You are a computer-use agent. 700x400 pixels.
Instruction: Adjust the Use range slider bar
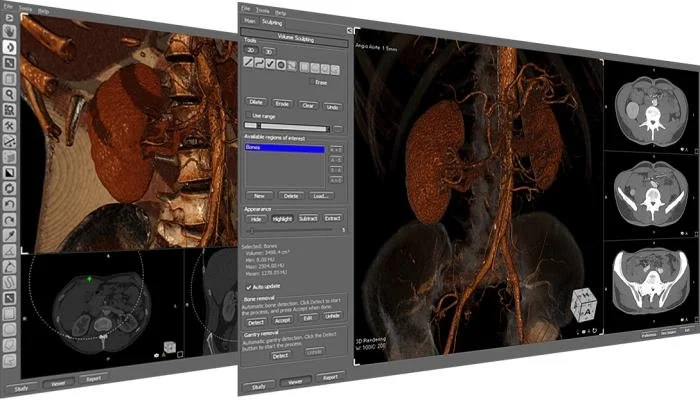click(288, 127)
